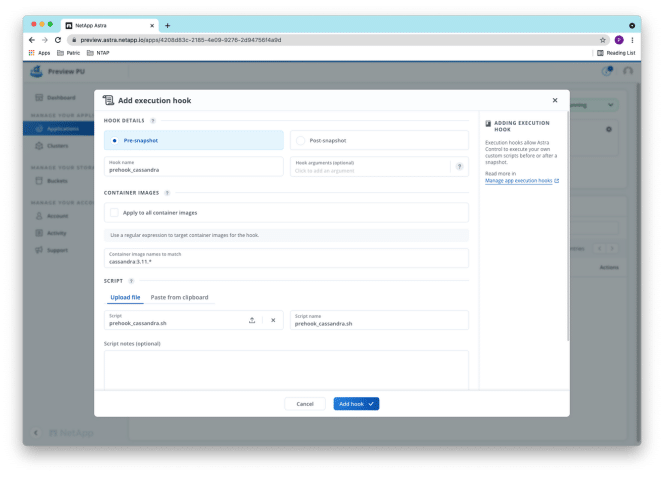Click the Hook arguments input field
Viewport: 665px width, 477px height.
370,166
